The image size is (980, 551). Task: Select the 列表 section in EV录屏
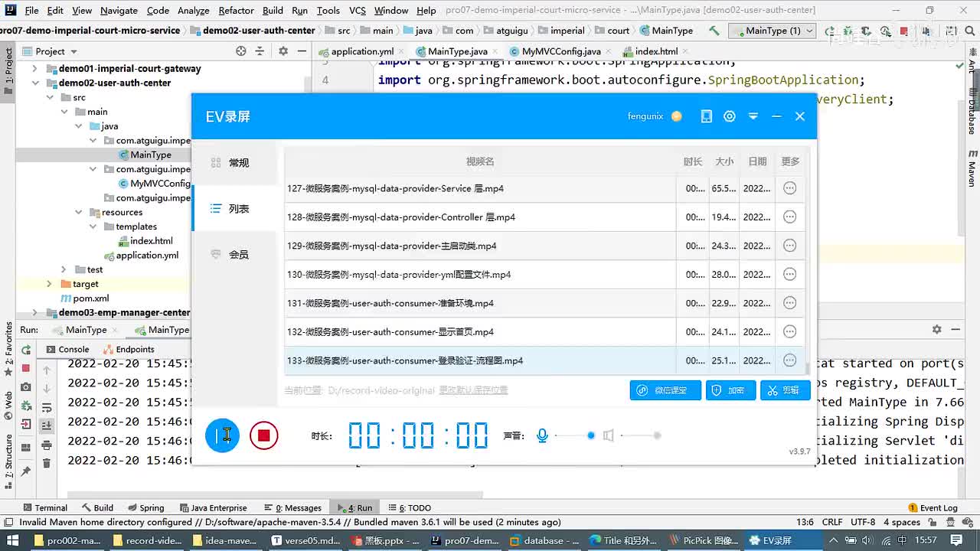click(234, 209)
